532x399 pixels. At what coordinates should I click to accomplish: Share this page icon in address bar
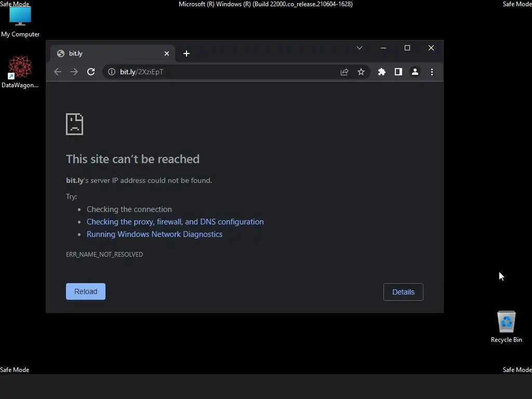point(344,72)
